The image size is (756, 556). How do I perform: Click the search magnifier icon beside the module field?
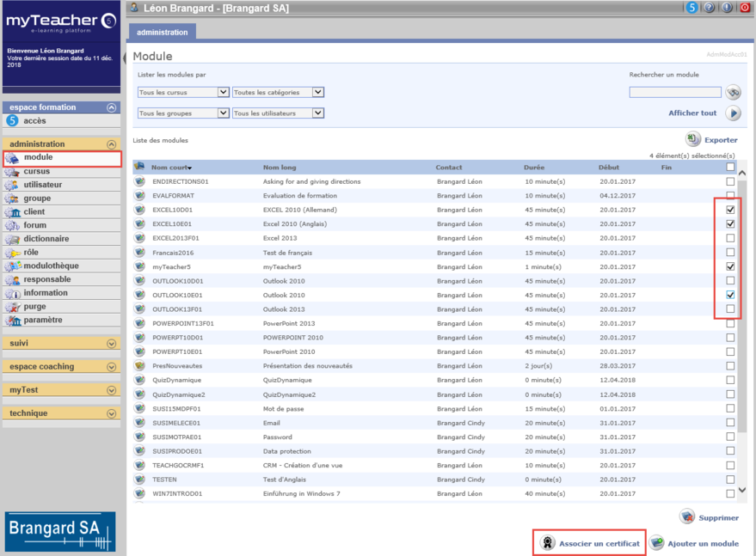click(733, 93)
